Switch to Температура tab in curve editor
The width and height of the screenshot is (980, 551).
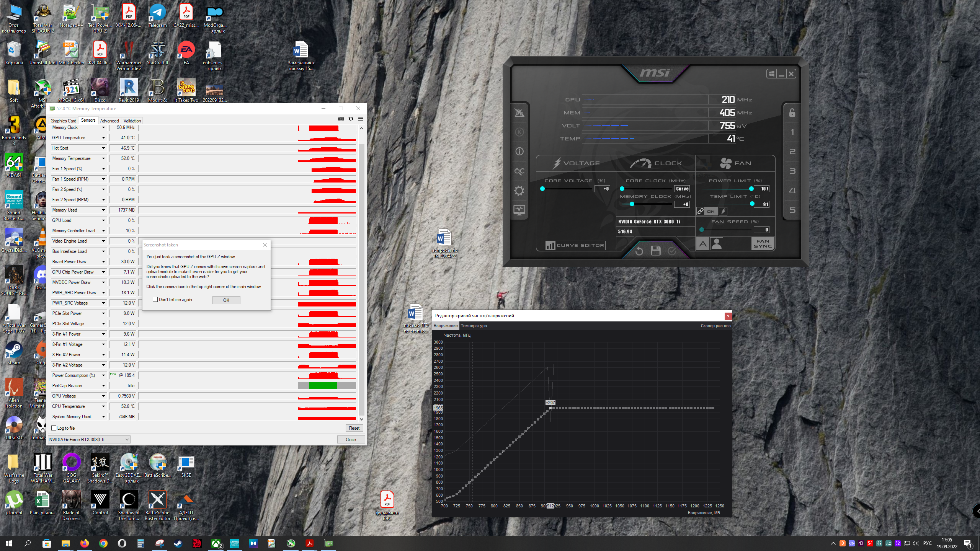pos(474,326)
